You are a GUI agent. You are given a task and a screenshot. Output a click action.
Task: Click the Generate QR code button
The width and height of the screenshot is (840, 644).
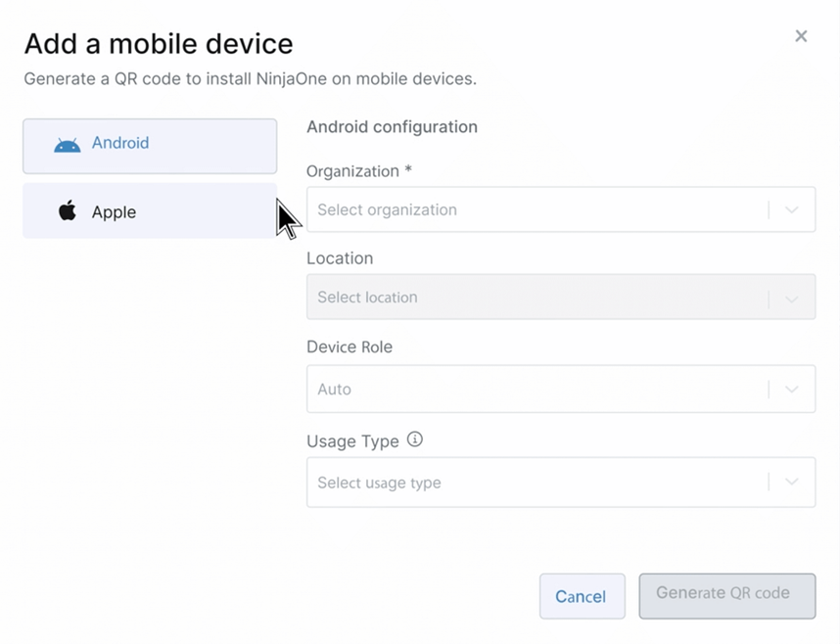(x=726, y=595)
